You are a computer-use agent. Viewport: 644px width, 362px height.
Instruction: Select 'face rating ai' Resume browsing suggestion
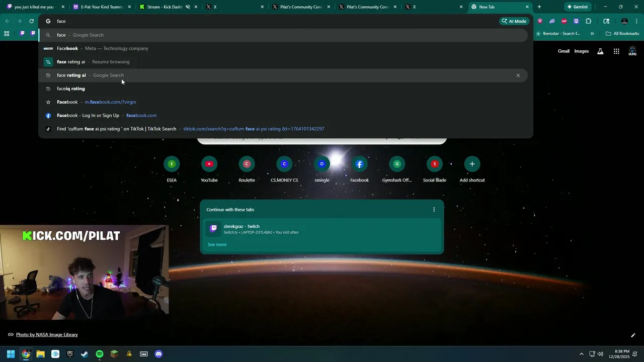click(x=284, y=62)
